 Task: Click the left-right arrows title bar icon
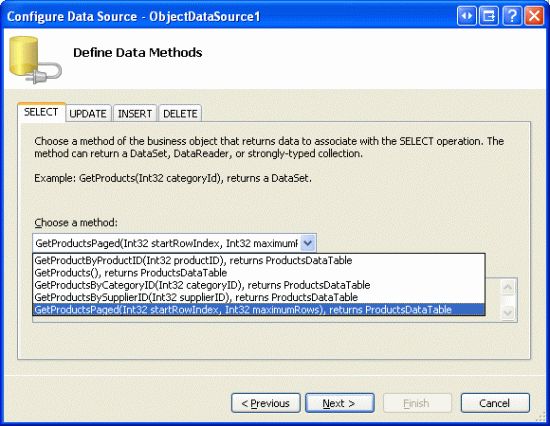[467, 16]
